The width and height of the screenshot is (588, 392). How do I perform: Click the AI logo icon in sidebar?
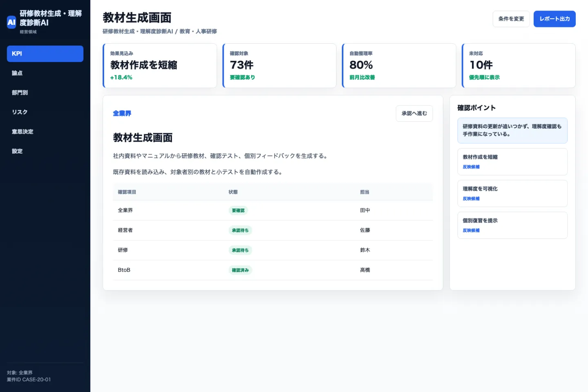click(x=11, y=22)
